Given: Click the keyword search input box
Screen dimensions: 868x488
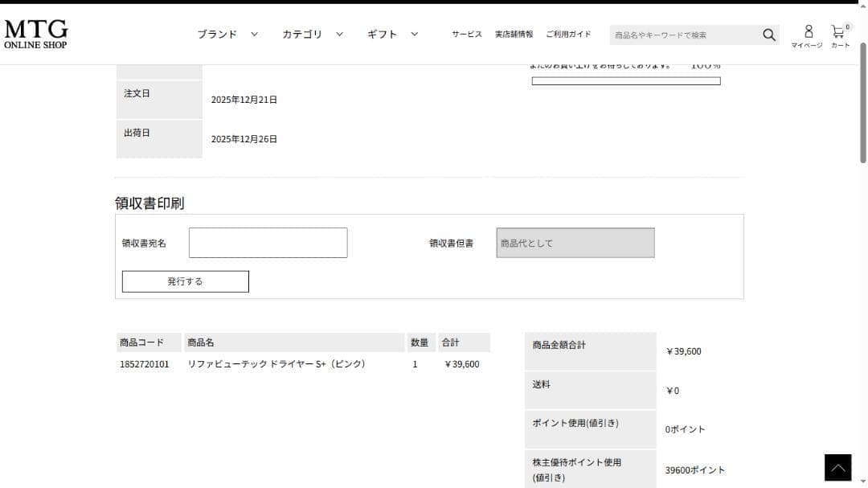Looking at the screenshot, I should [687, 35].
